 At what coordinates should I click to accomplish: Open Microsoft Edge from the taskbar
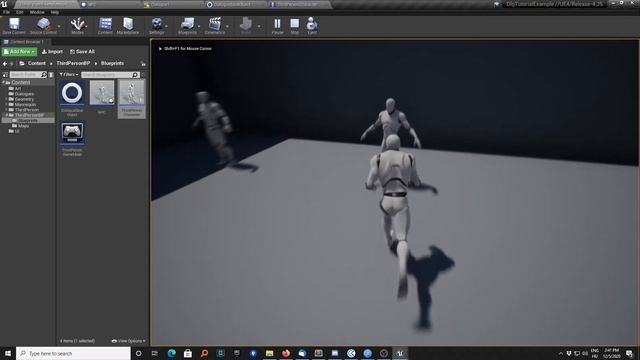pos(171,353)
